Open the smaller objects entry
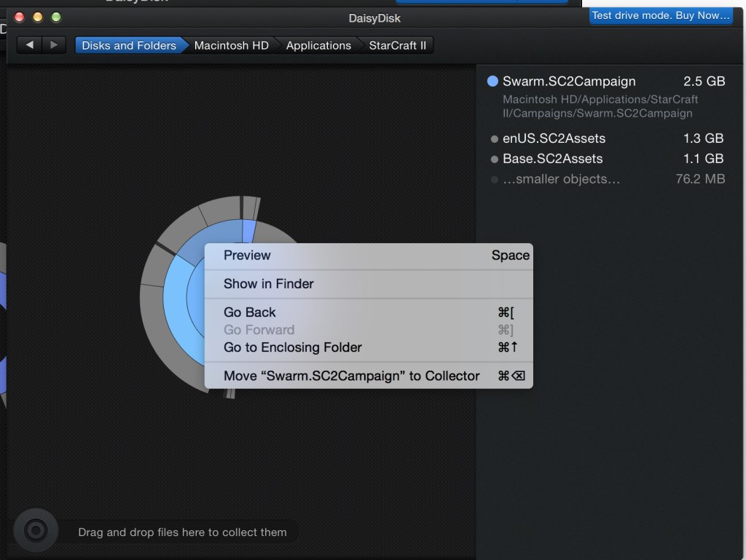 [x=607, y=179]
